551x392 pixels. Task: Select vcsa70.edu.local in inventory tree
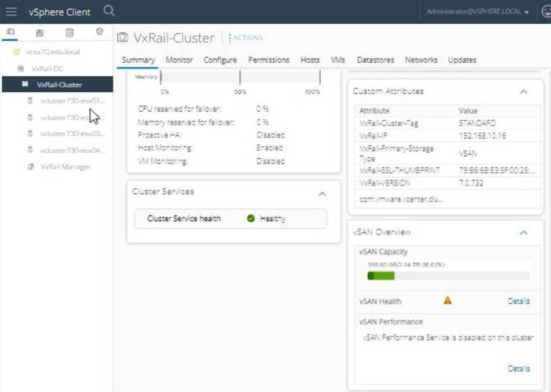[x=53, y=52]
